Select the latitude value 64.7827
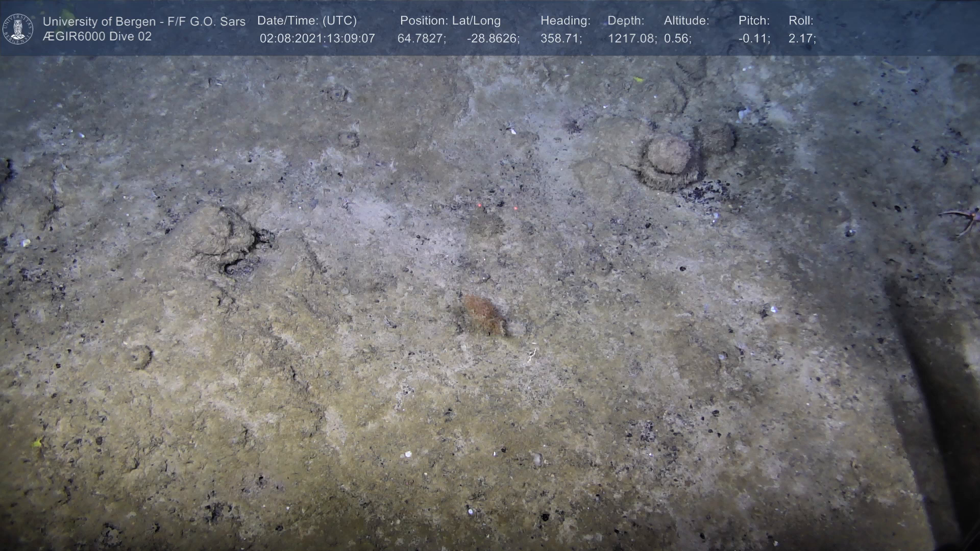 pyautogui.click(x=422, y=39)
